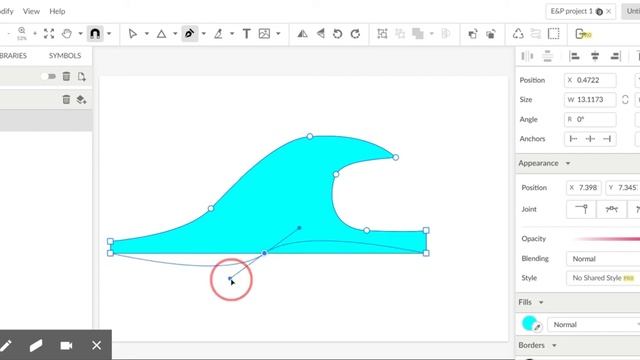Open the boolean operations dropdown arrow
The width and height of the screenshot is (640, 360).
point(431,33)
